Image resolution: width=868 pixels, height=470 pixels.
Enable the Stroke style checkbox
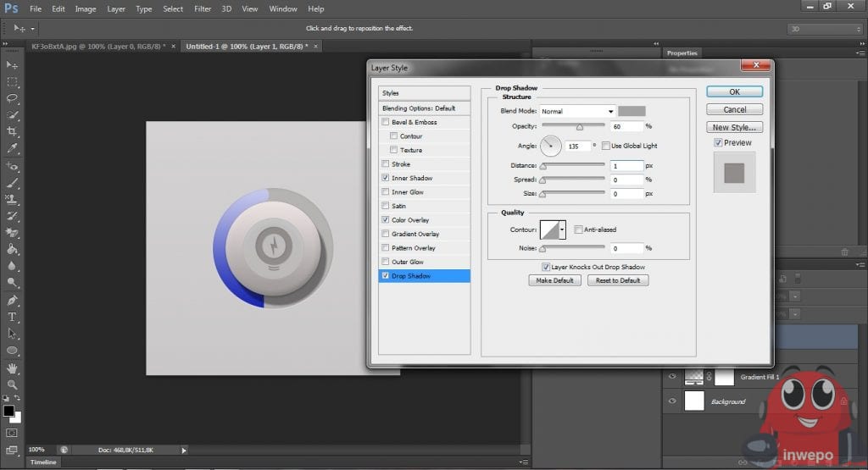387,164
